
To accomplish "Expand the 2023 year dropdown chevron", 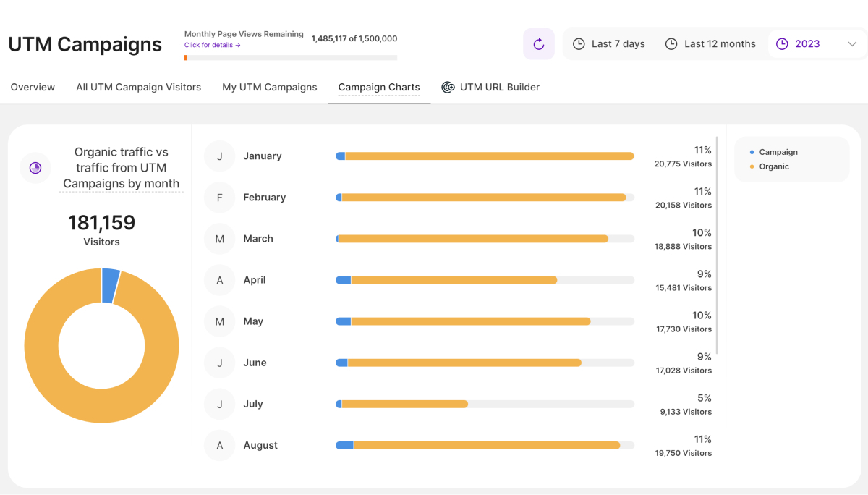I will [851, 44].
